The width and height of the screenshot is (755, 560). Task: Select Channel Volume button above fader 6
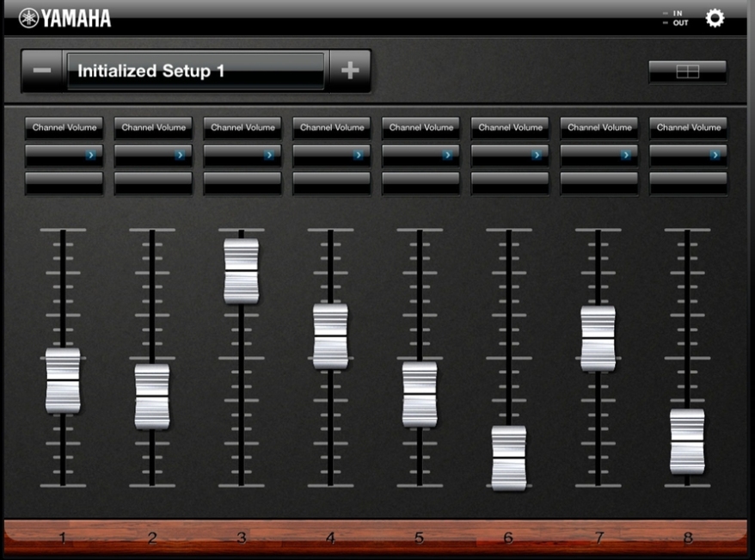pyautogui.click(x=510, y=127)
